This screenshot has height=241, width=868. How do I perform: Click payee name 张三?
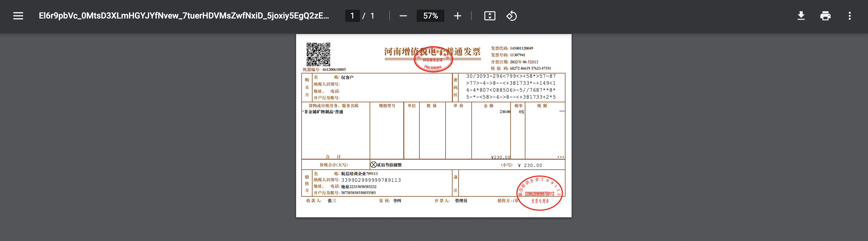(332, 201)
